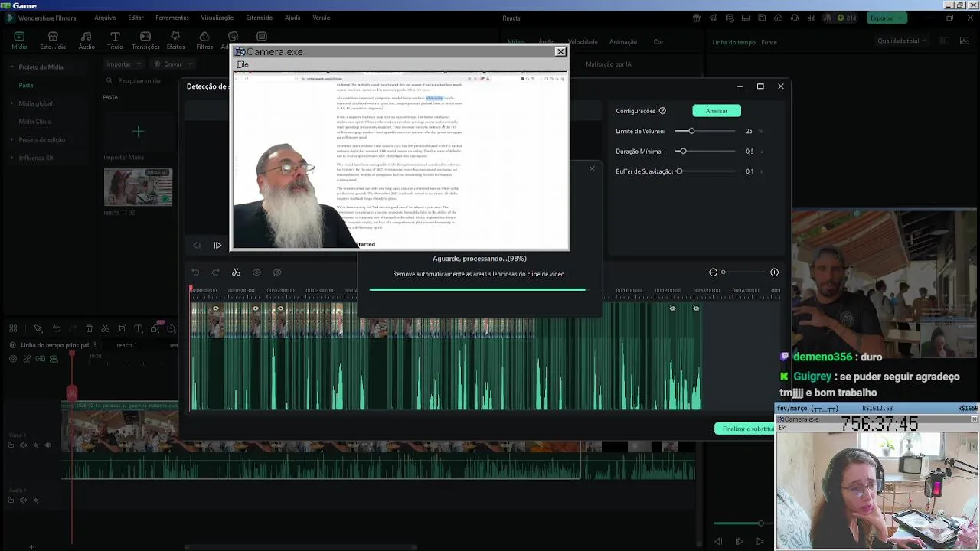Open the Gravar dropdown
The image size is (980, 551).
coord(173,64)
